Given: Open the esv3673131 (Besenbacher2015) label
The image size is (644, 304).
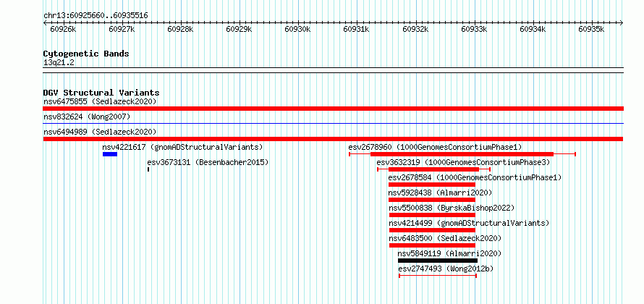Looking at the screenshot, I should click(208, 162).
